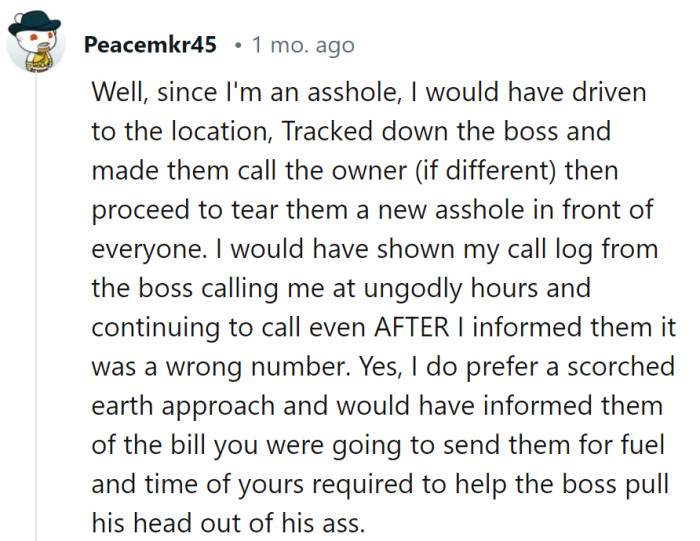This screenshot has width=700, height=541.
Task: Click the first line starting "Well, since"
Action: (x=369, y=92)
